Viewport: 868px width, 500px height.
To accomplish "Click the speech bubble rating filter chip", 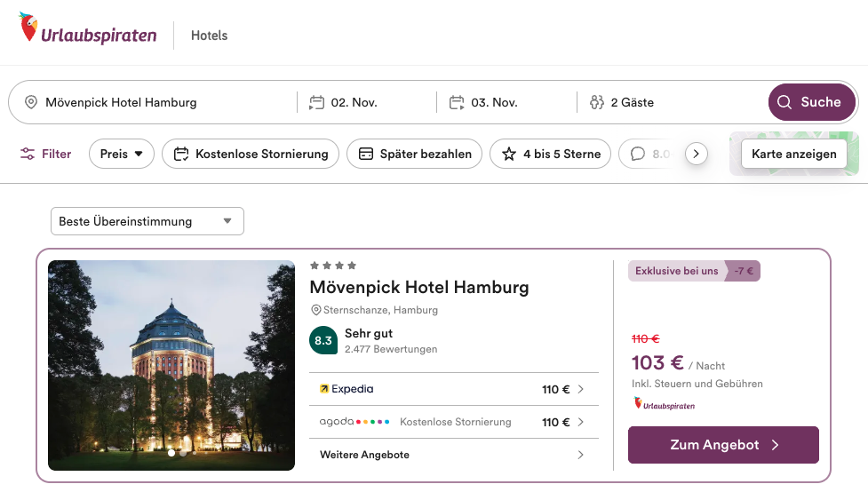I will [x=649, y=154].
